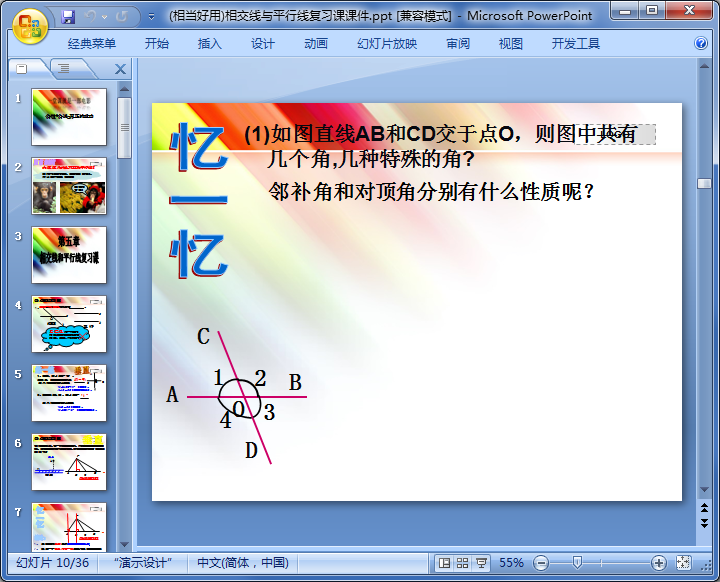This screenshot has width=720, height=582.
Task: Go to previous slide double-arrow button
Action: pyautogui.click(x=704, y=508)
